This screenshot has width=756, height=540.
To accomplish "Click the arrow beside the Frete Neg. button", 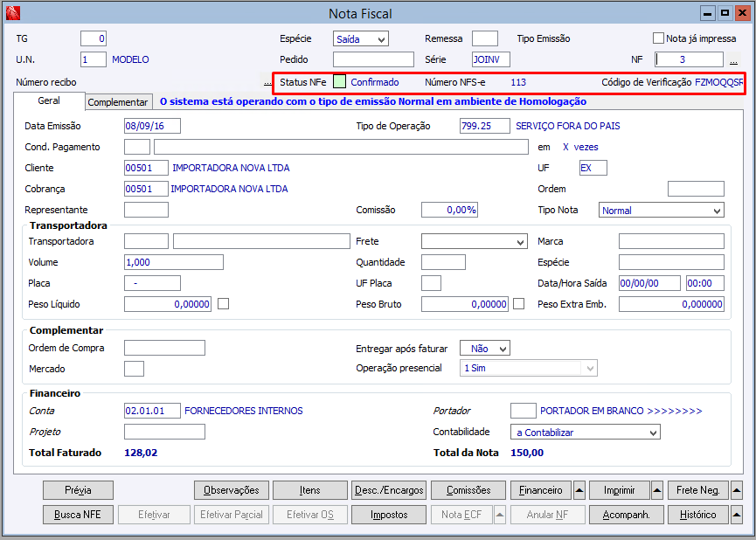I will [736, 490].
